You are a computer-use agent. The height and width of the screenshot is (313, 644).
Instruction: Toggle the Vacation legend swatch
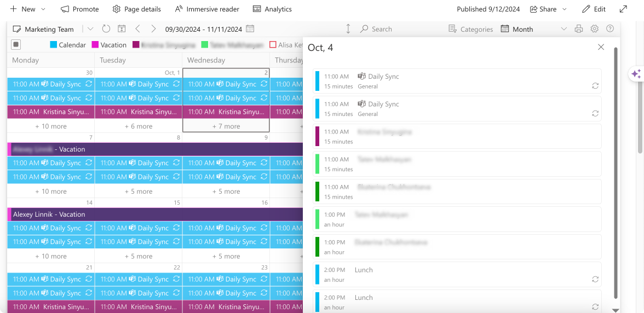pos(95,45)
